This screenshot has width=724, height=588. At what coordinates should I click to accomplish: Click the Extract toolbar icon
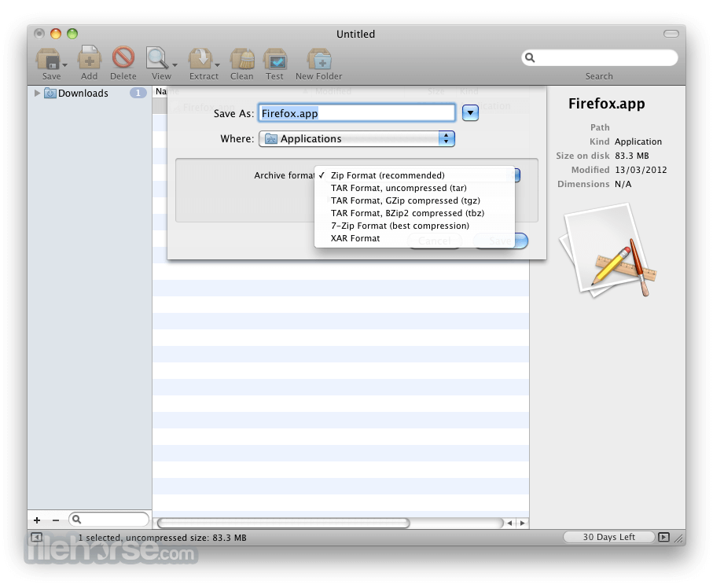coord(200,59)
